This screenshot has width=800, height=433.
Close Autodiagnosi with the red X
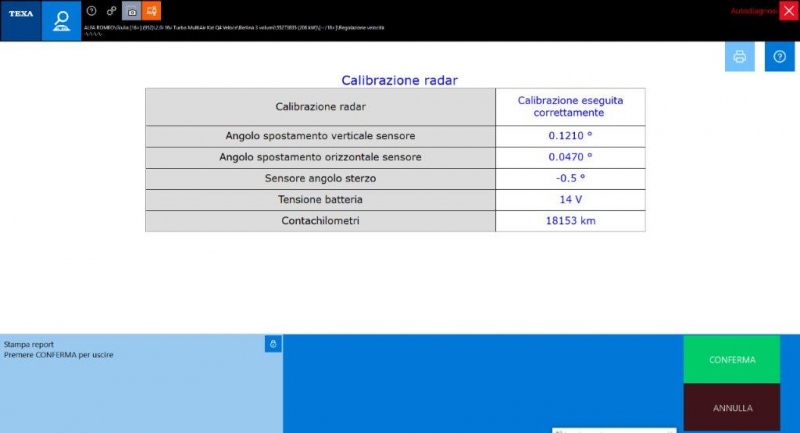[788, 11]
